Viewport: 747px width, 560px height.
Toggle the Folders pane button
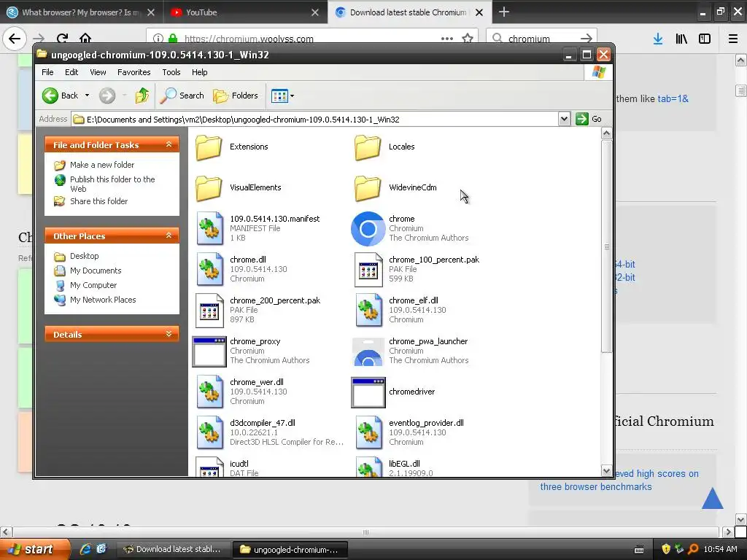coord(236,96)
